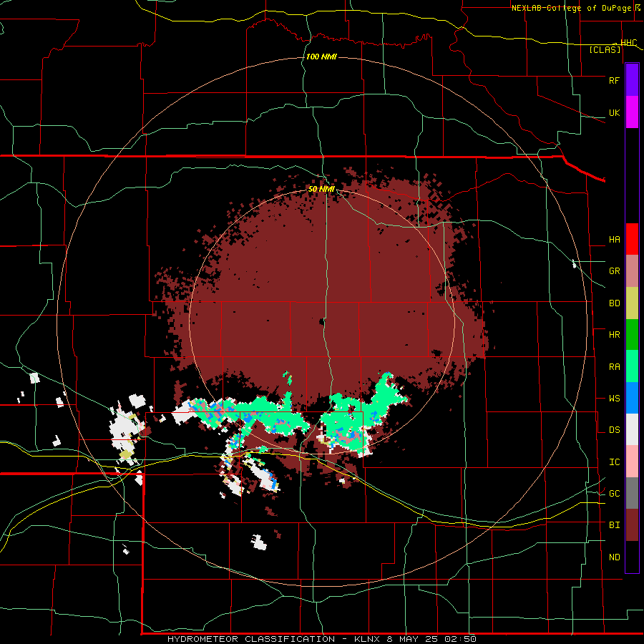The height and width of the screenshot is (644, 644).
Task: Click the WS legend label
Action: click(x=614, y=398)
